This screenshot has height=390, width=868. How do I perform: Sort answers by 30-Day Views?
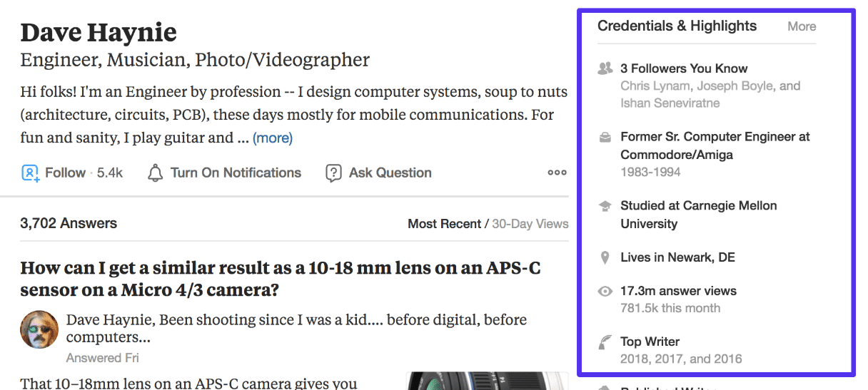pyautogui.click(x=530, y=224)
